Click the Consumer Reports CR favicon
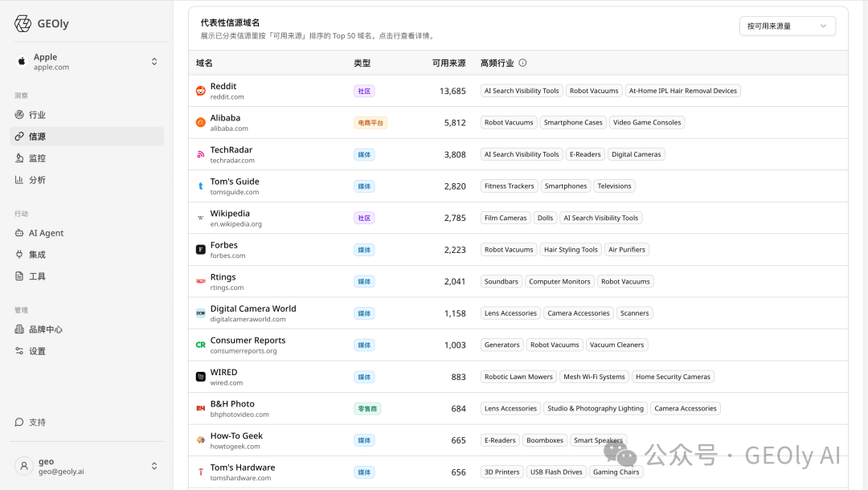 (200, 345)
